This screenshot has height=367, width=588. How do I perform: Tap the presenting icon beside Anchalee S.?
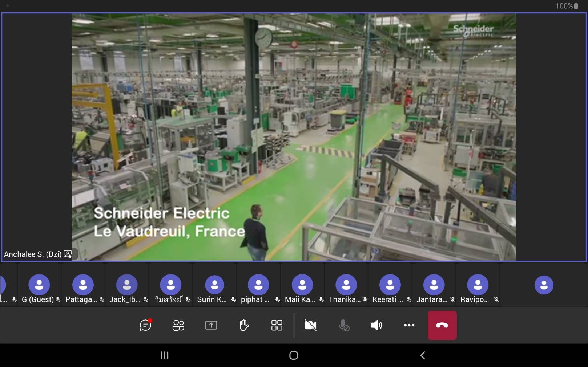[68, 254]
